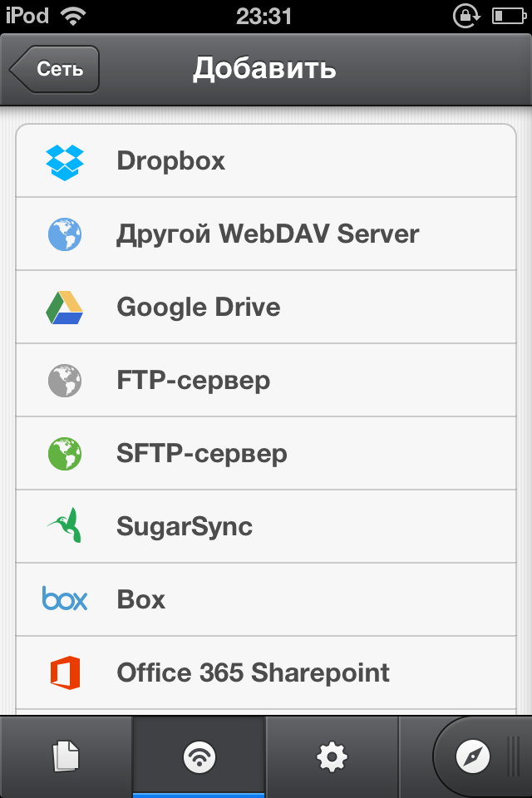Tap the browser panel drag handle

[x=515, y=756]
